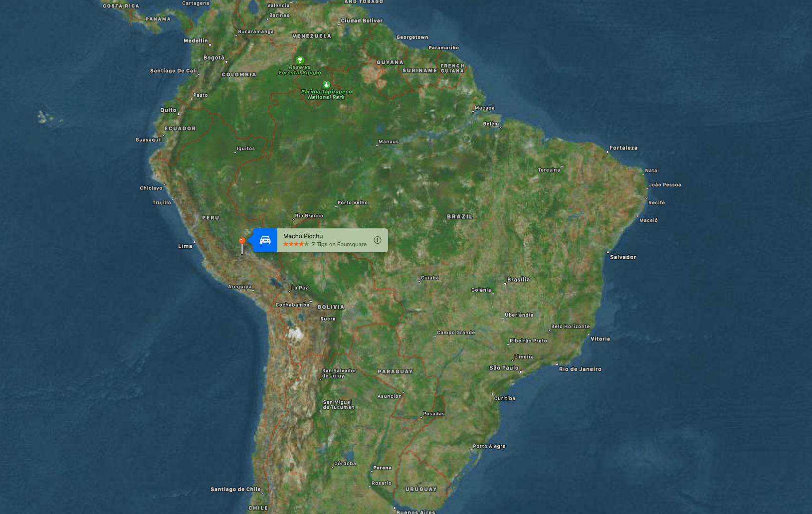Click the Vitoria city label
The width and height of the screenshot is (812, 514).
click(601, 339)
